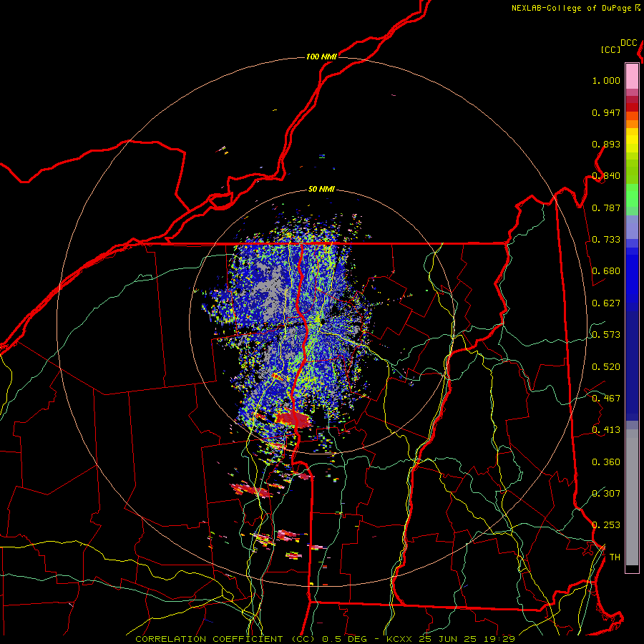Select the 0.947 scale value

606,112
